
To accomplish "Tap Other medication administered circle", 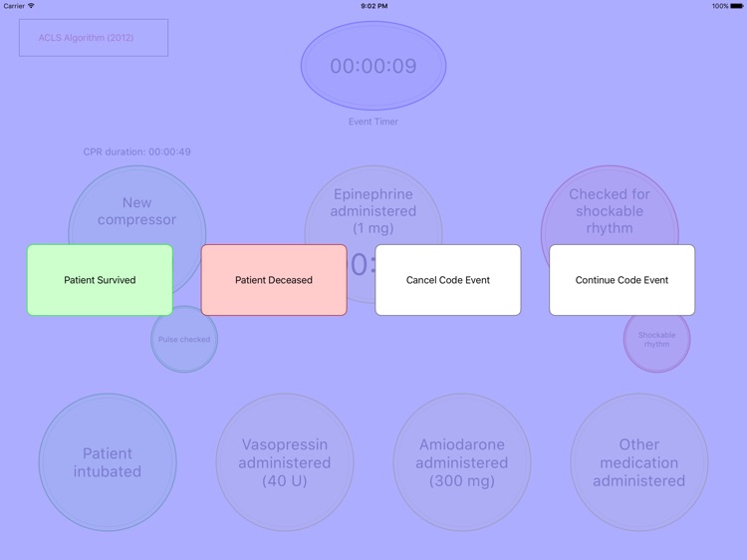I will [x=639, y=462].
